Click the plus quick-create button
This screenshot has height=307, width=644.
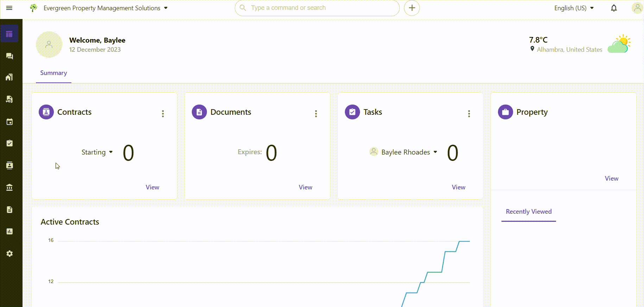[412, 8]
